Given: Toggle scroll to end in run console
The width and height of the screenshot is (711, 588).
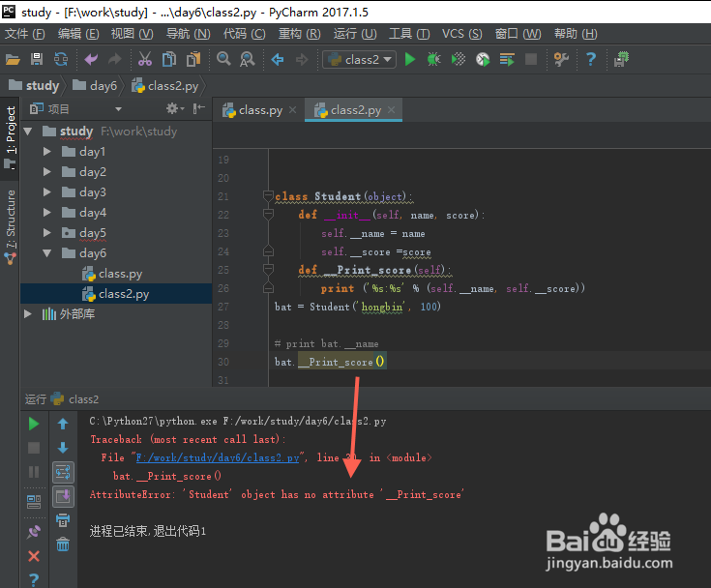Looking at the screenshot, I should coord(63,496).
